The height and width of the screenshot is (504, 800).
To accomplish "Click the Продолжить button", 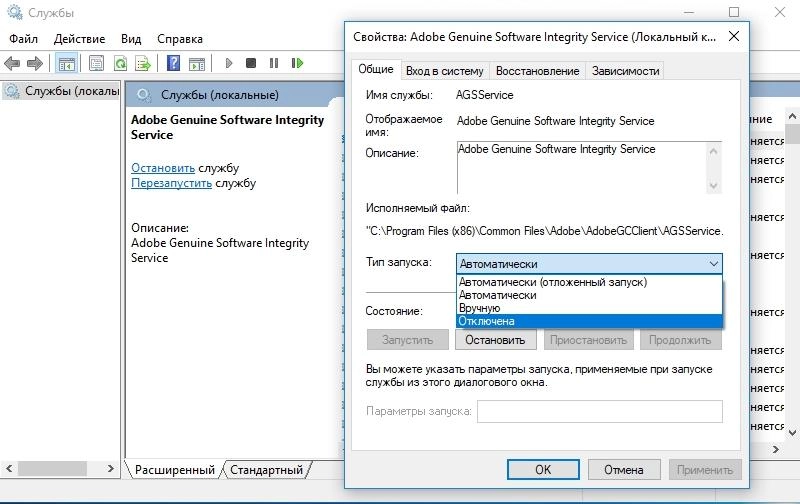I will (x=680, y=340).
